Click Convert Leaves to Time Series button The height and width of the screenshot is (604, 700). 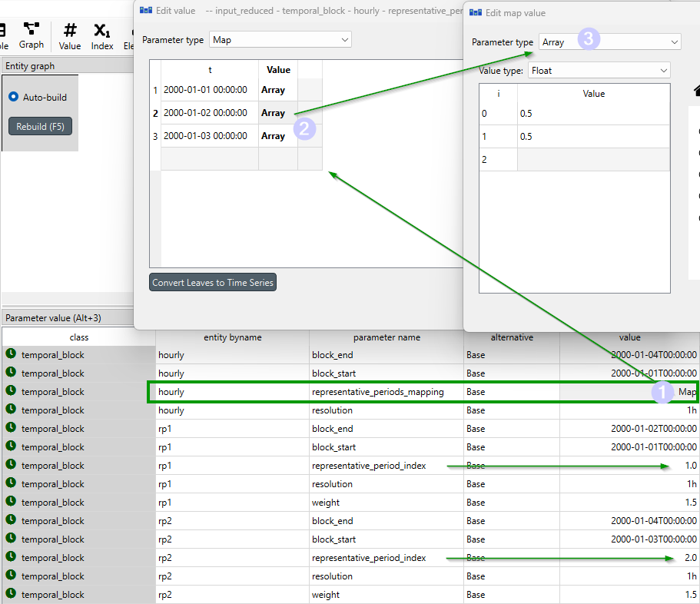coord(213,282)
